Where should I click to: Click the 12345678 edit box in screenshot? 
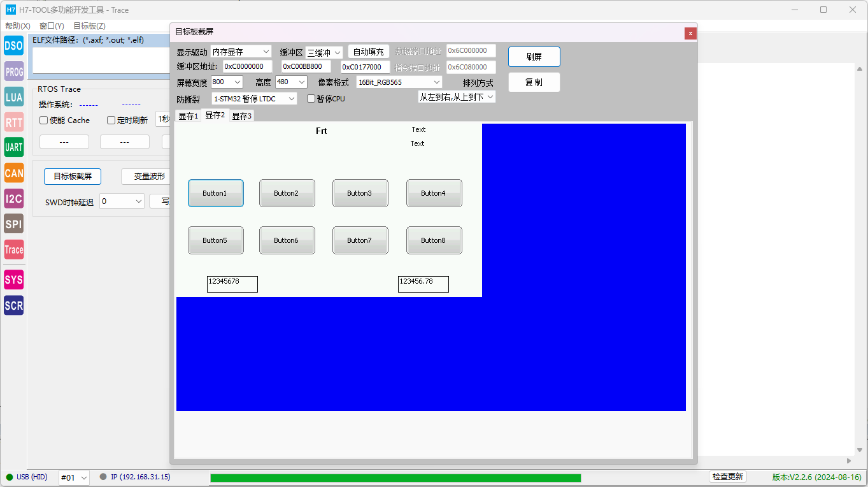point(232,284)
